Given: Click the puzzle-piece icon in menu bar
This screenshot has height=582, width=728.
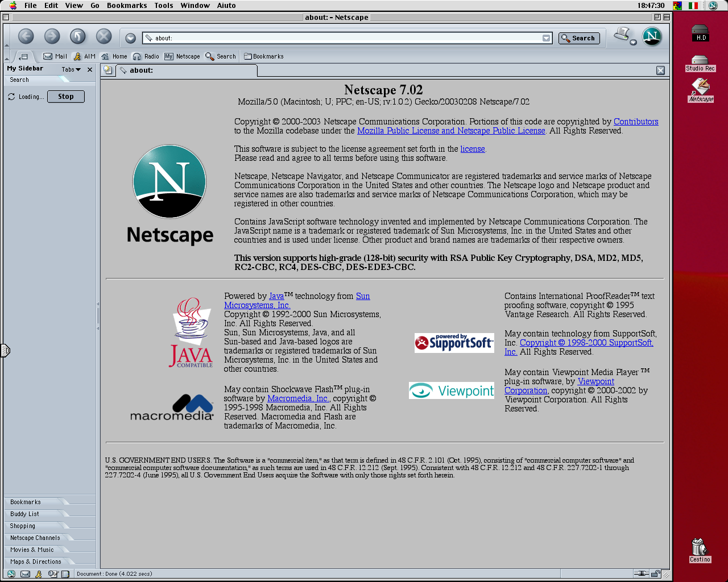Looking at the screenshot, I should click(677, 5).
